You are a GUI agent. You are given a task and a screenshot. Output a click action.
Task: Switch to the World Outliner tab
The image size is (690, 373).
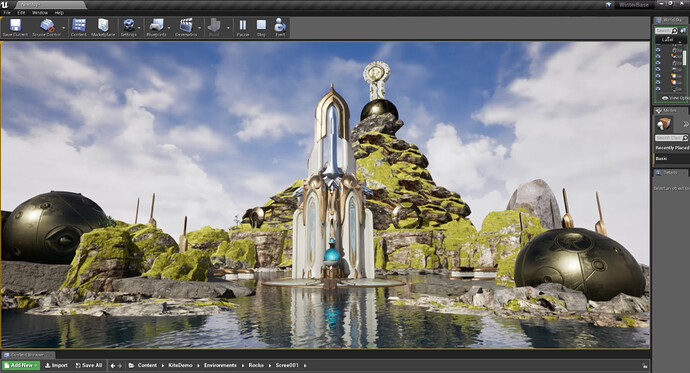[672, 20]
